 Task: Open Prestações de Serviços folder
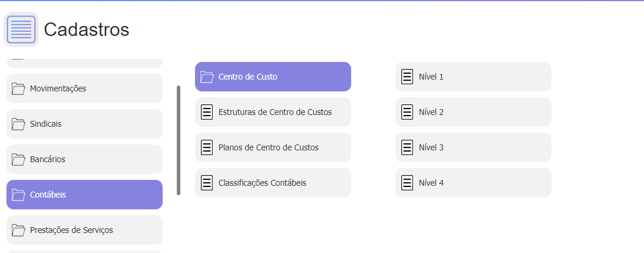(85, 230)
